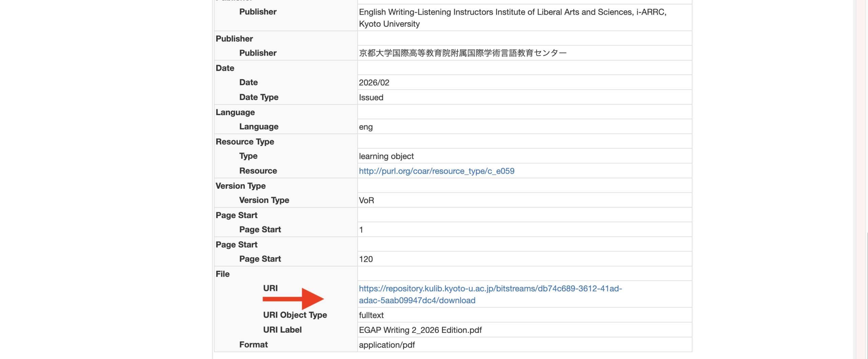
Task: Click the EGAP Writing 2_2026 Edition.pdf label
Action: point(420,330)
